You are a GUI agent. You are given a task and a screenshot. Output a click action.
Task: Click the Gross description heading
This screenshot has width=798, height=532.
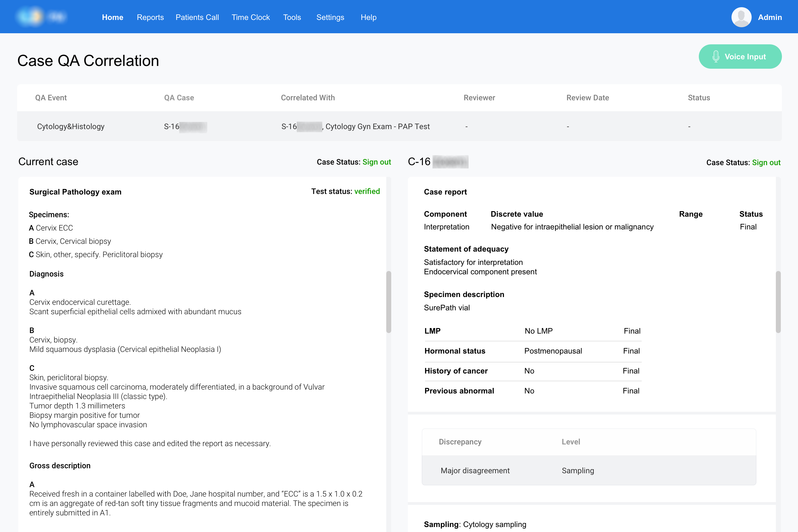point(60,466)
